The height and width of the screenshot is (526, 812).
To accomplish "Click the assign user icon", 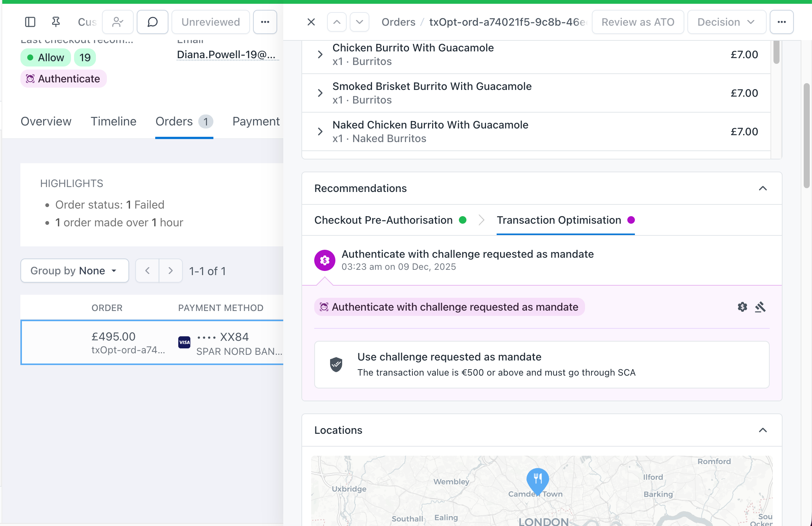I will 118,22.
